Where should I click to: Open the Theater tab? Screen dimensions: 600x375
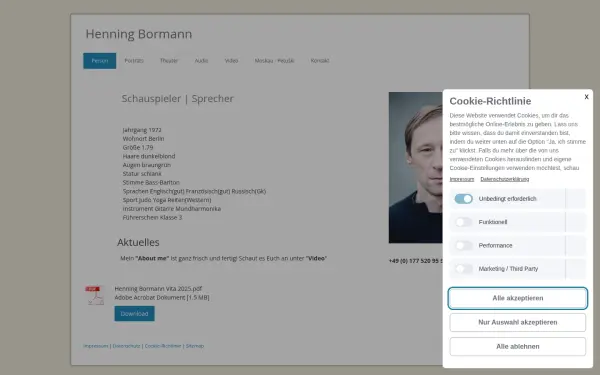pos(169,61)
